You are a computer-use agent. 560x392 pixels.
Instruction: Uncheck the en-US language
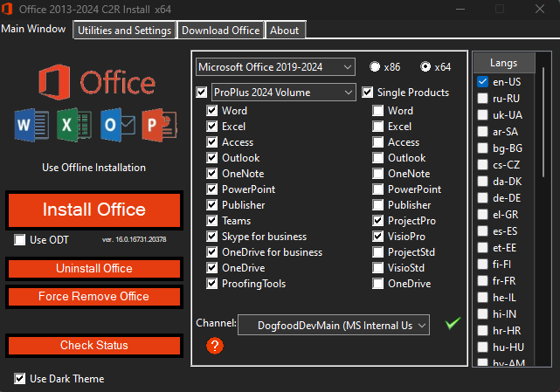[482, 82]
